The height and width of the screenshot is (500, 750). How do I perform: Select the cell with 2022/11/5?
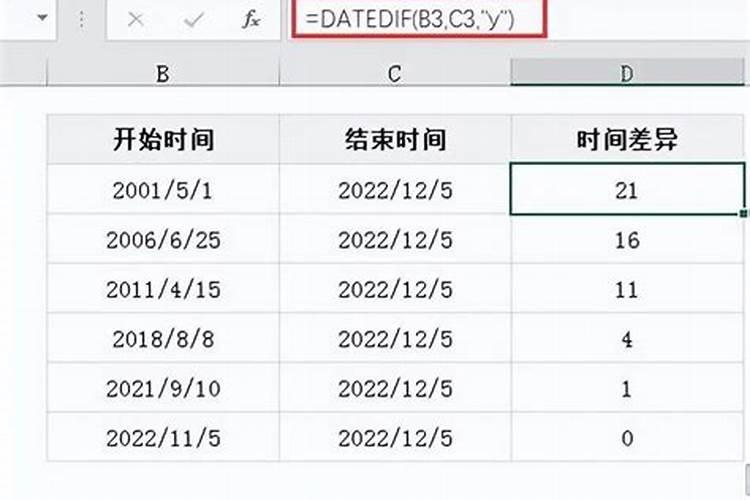pos(163,437)
